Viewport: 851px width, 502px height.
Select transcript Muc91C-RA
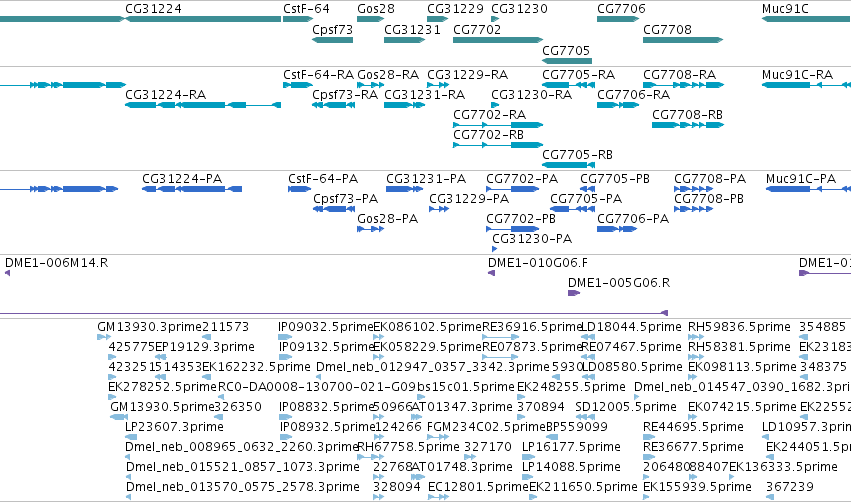click(797, 74)
